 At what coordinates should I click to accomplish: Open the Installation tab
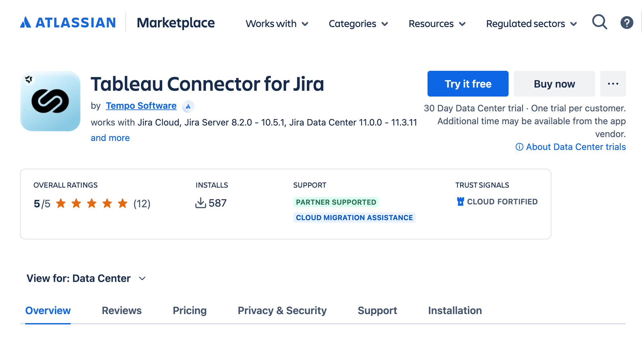[455, 311]
